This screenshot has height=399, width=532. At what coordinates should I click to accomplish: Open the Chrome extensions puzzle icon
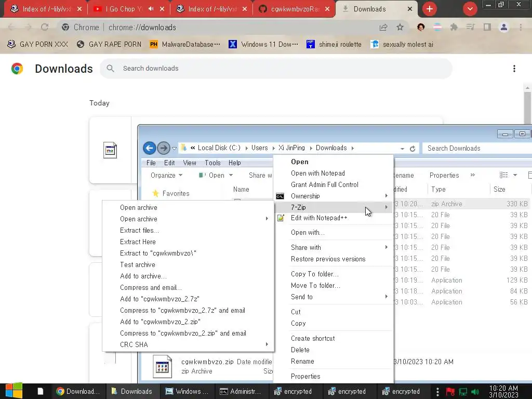pos(454,27)
